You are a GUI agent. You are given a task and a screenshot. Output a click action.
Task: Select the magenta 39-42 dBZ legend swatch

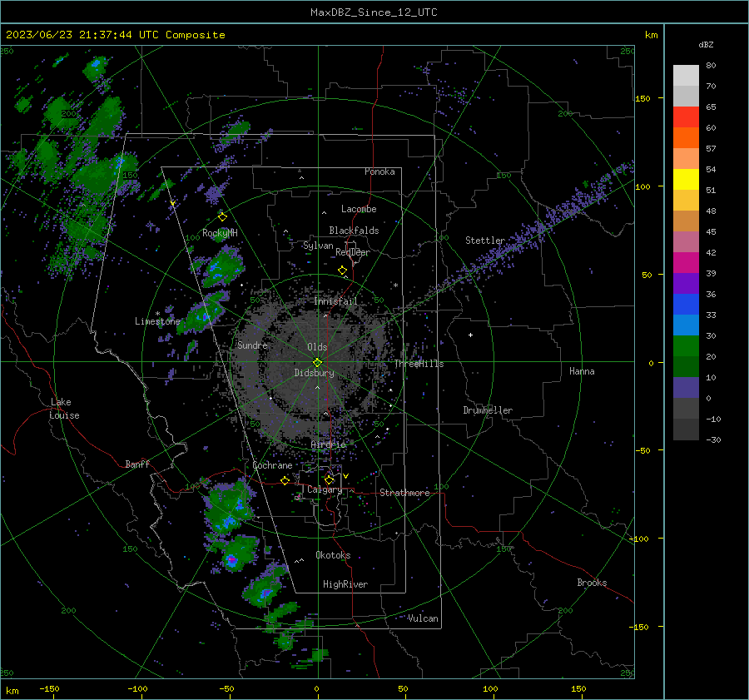point(686,263)
